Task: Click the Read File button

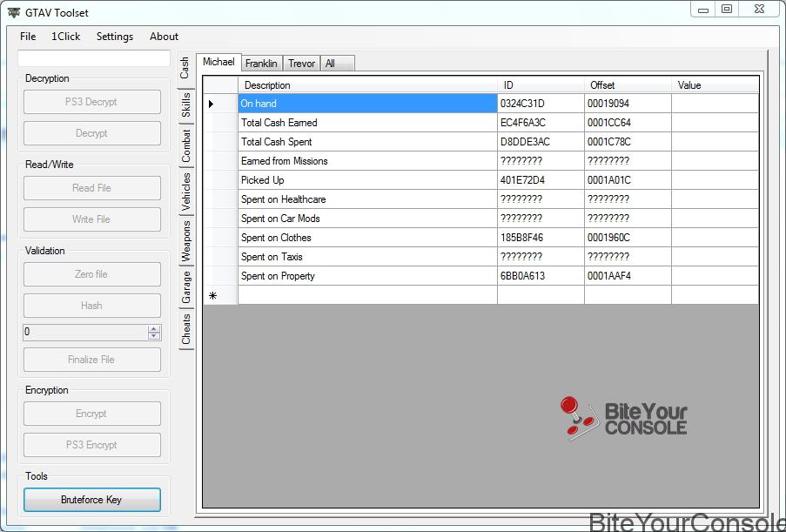Action: pos(91,188)
